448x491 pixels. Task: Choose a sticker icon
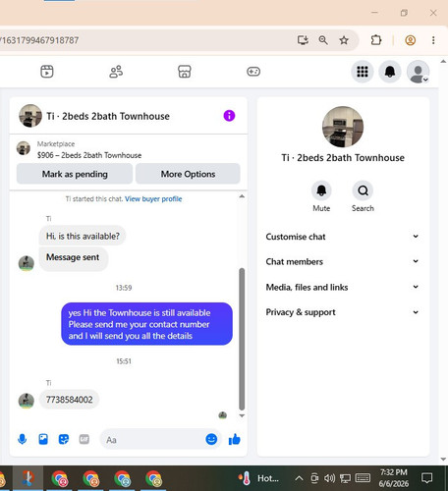tap(64, 439)
